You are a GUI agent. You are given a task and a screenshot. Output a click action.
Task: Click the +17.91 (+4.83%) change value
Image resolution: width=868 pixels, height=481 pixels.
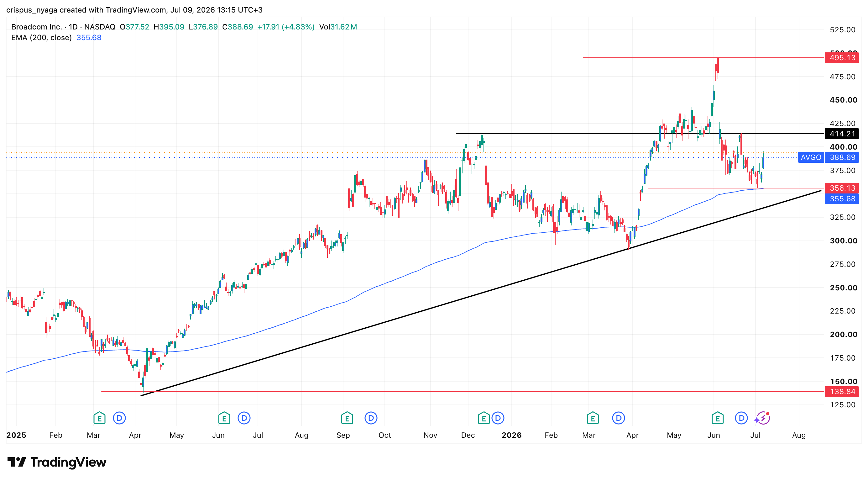(x=286, y=27)
